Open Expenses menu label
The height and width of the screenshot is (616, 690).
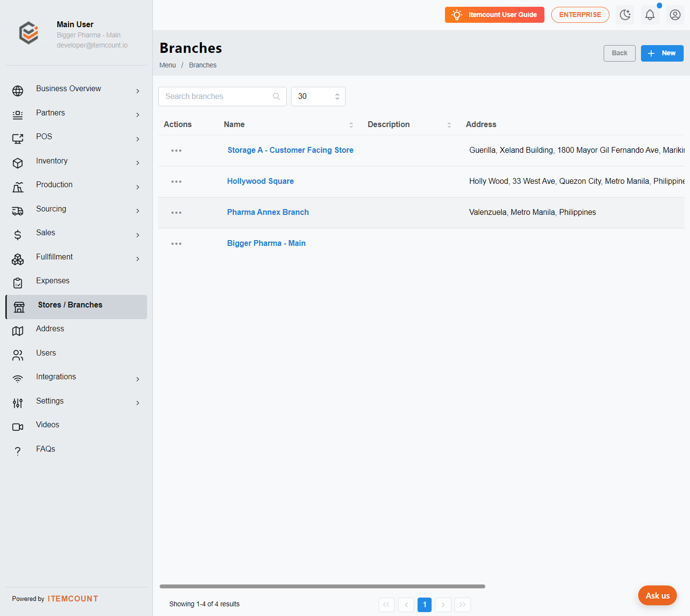[x=53, y=281]
